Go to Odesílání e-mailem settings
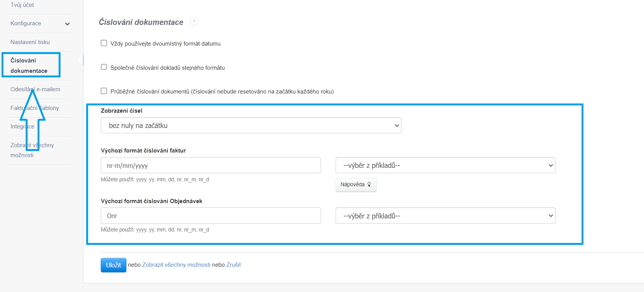 [35, 89]
